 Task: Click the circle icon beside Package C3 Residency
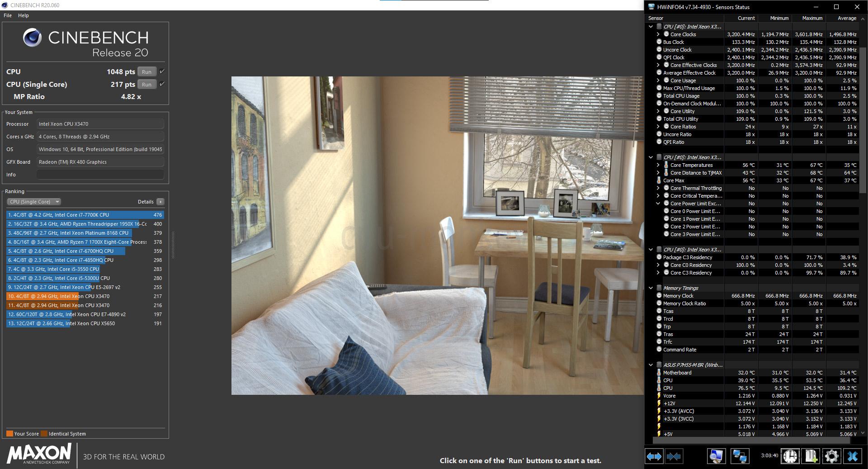pyautogui.click(x=659, y=257)
